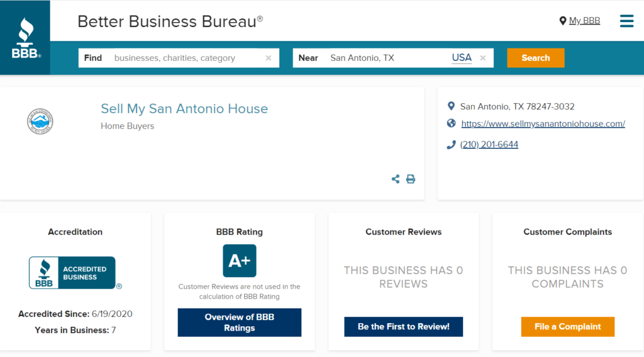Click the phone handset icon
Viewport: 644px width, 357px height.
[451, 145]
